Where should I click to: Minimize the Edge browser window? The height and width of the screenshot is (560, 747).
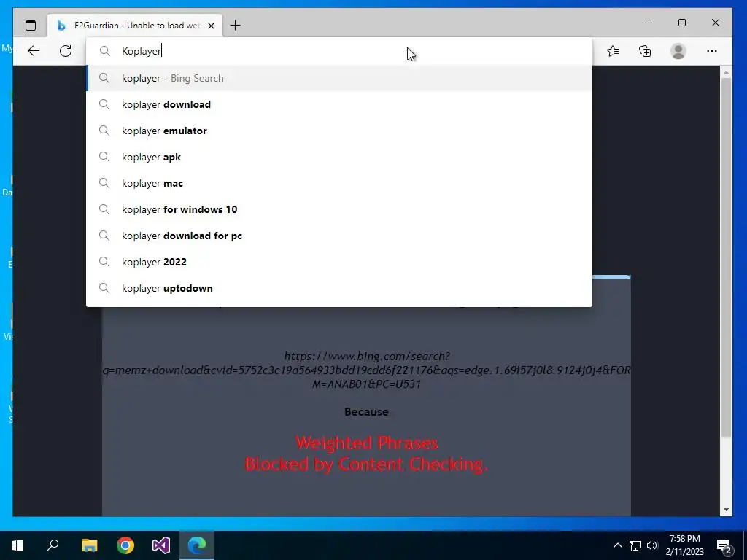click(x=649, y=23)
